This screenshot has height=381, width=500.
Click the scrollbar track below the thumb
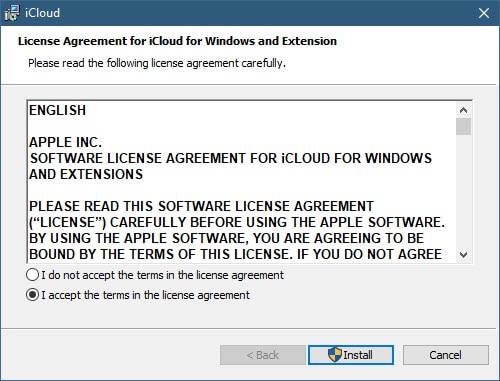[x=463, y=191]
